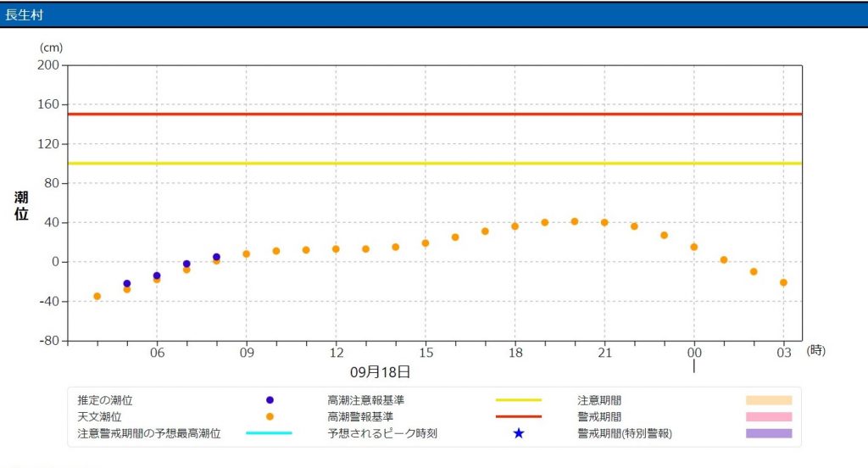The image size is (868, 468).
Task: Click the orange tide dot at 03 o'clock
Action: click(783, 282)
